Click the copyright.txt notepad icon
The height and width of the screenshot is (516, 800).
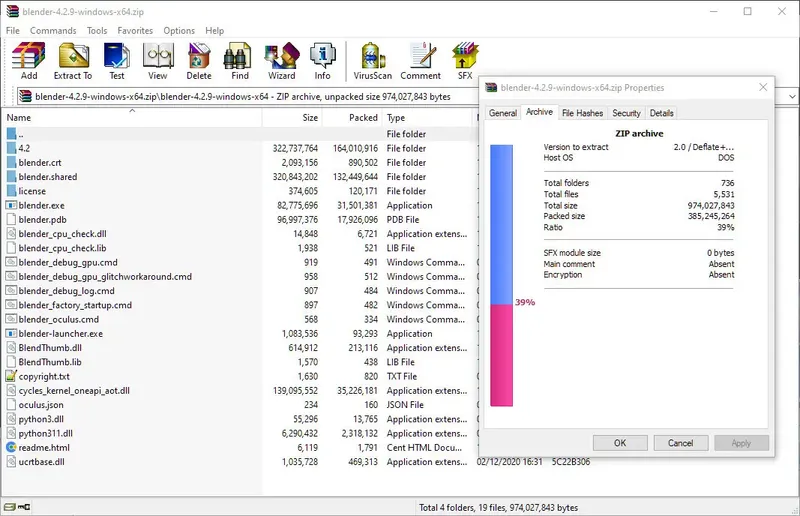click(x=11, y=376)
